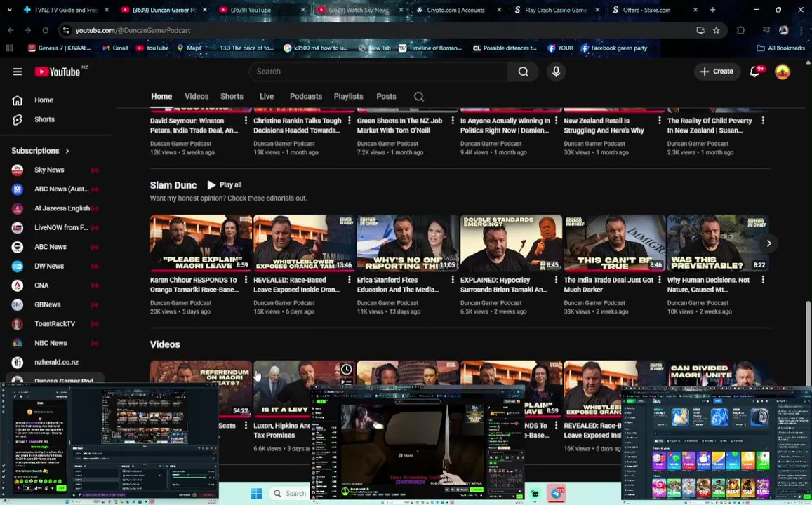Select the Home channel tab
This screenshot has width=812, height=505.
pyautogui.click(x=161, y=97)
